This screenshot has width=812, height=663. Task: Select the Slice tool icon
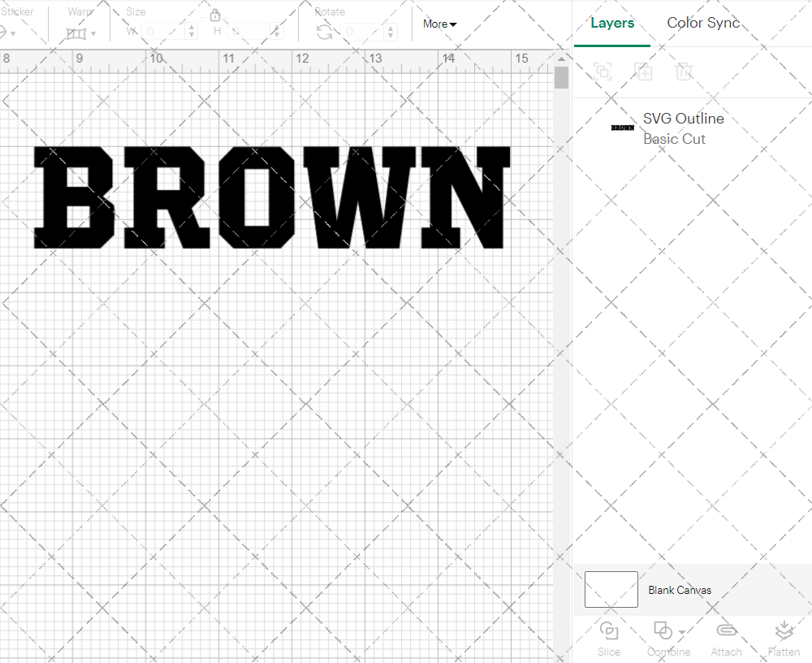(x=609, y=630)
